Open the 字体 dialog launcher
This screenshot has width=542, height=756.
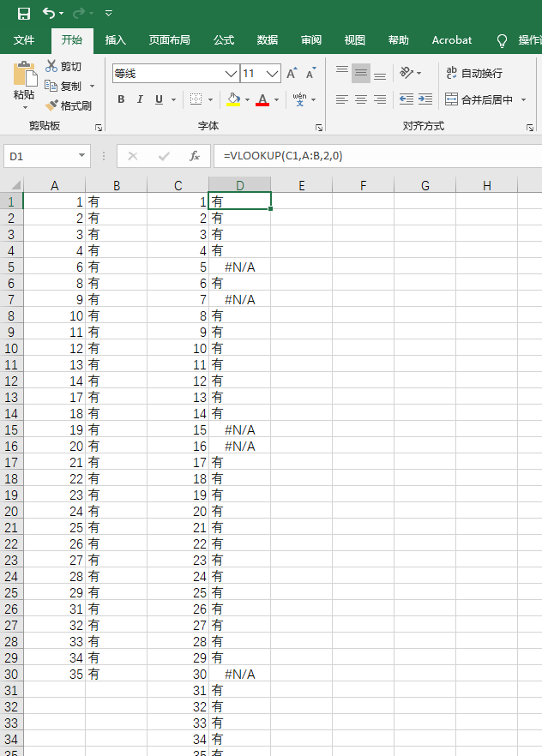(x=319, y=128)
